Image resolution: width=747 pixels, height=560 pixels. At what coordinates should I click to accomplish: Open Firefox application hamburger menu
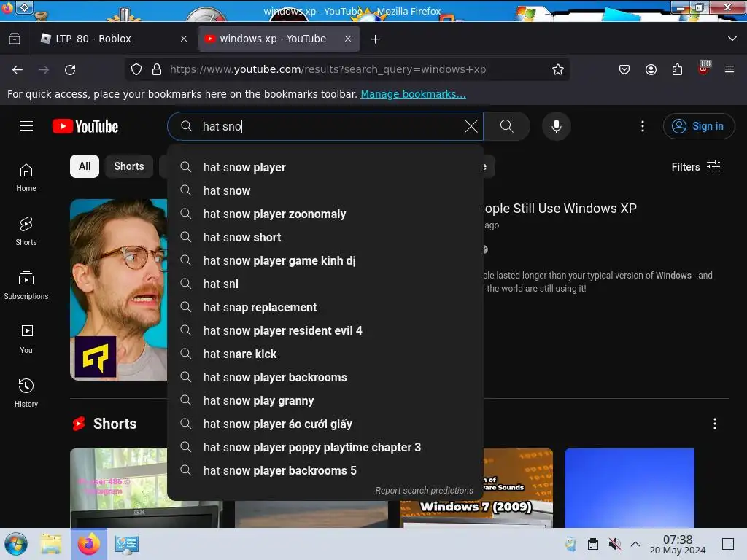click(x=729, y=69)
